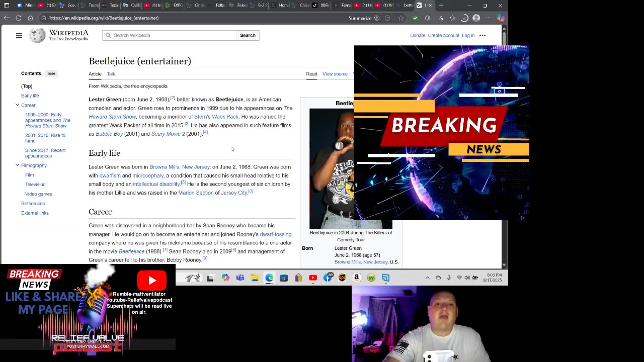Go to Video games subsection in Contents
The height and width of the screenshot is (362, 644).
tap(38, 194)
